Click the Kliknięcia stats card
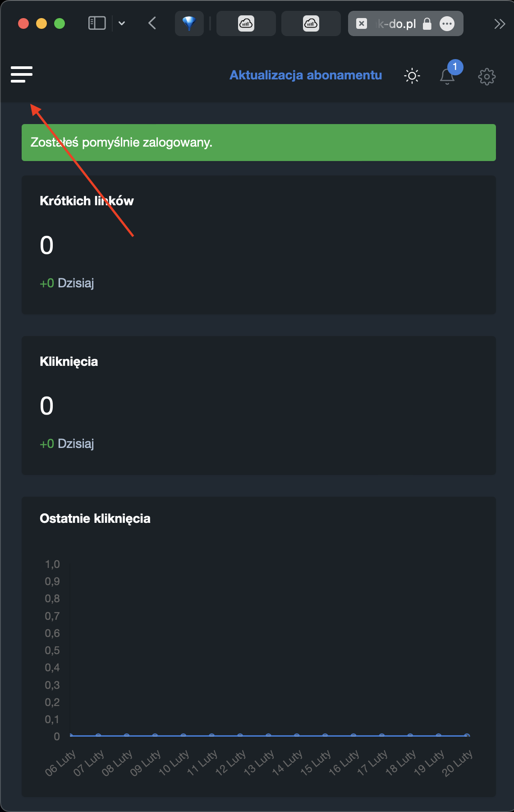Screen dimensions: 514x812 pyautogui.click(x=259, y=406)
